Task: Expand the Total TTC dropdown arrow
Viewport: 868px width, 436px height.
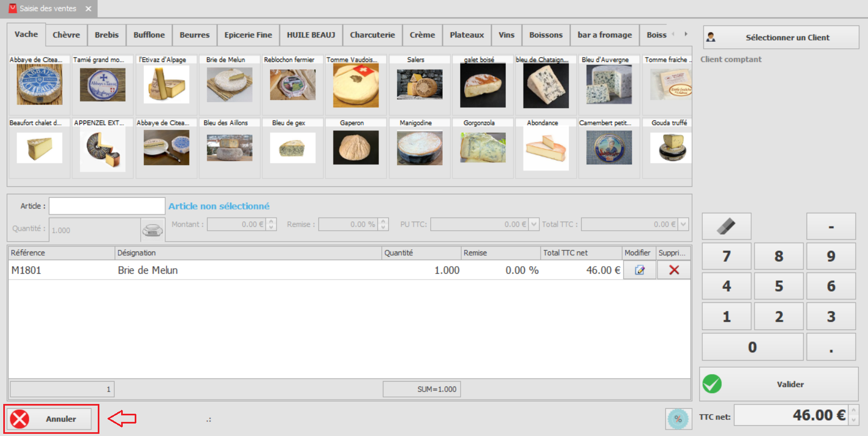Action: pos(683,224)
